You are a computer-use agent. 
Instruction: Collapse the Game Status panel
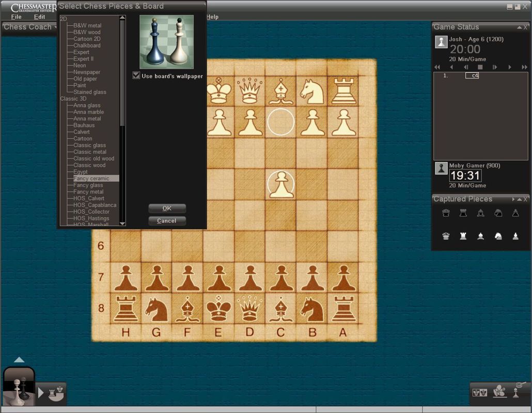coord(519,27)
